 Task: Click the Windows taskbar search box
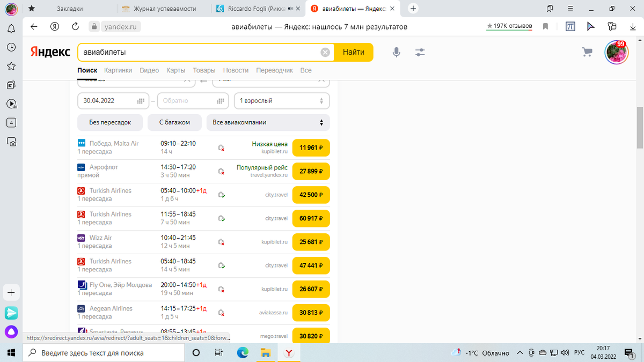104,353
